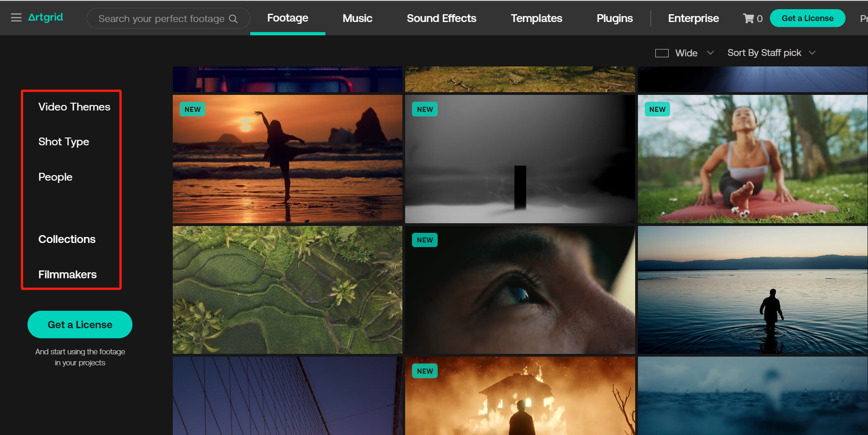Open the Filmmakers link in sidebar

(67, 275)
